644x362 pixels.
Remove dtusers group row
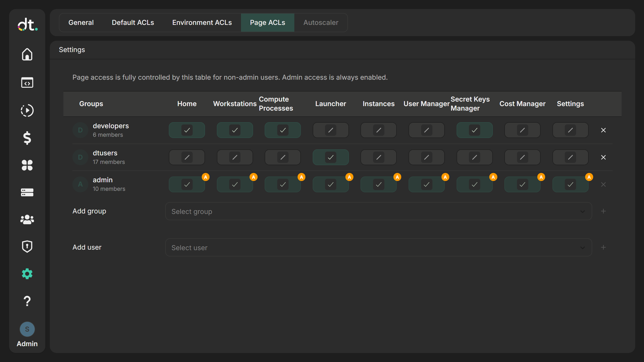point(603,157)
